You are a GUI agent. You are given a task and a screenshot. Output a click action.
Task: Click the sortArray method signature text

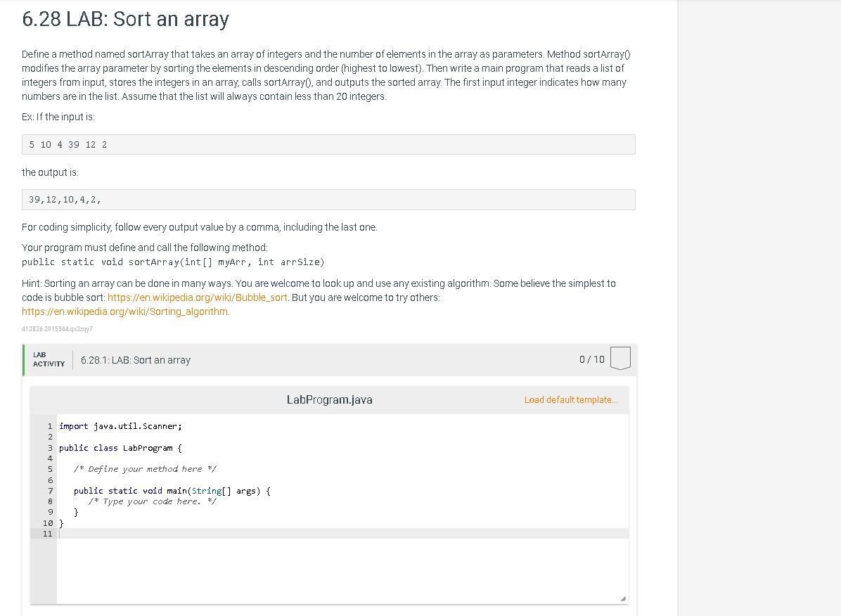point(172,262)
